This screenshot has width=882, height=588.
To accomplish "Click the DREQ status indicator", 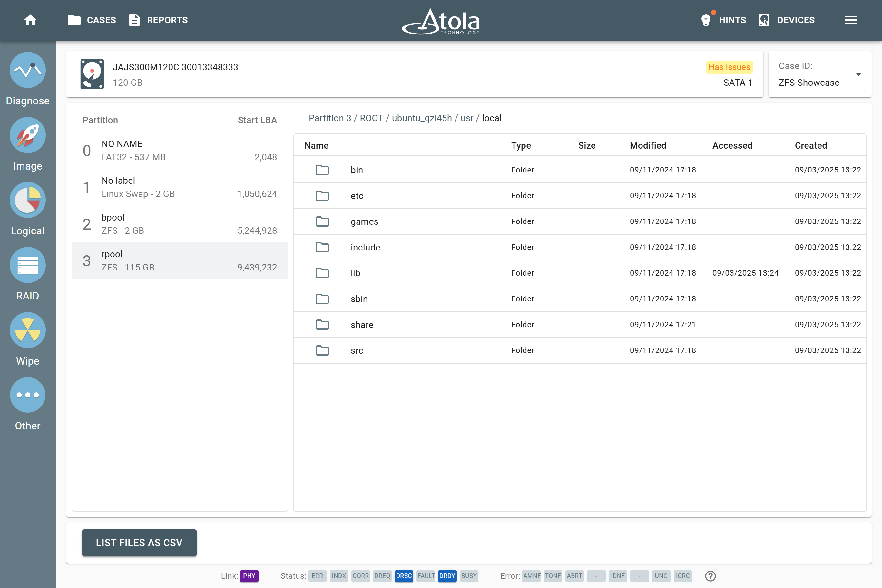I will (x=382, y=576).
